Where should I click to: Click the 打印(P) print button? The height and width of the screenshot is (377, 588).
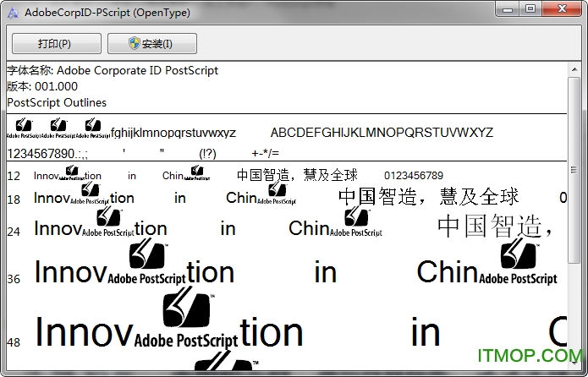(56, 43)
